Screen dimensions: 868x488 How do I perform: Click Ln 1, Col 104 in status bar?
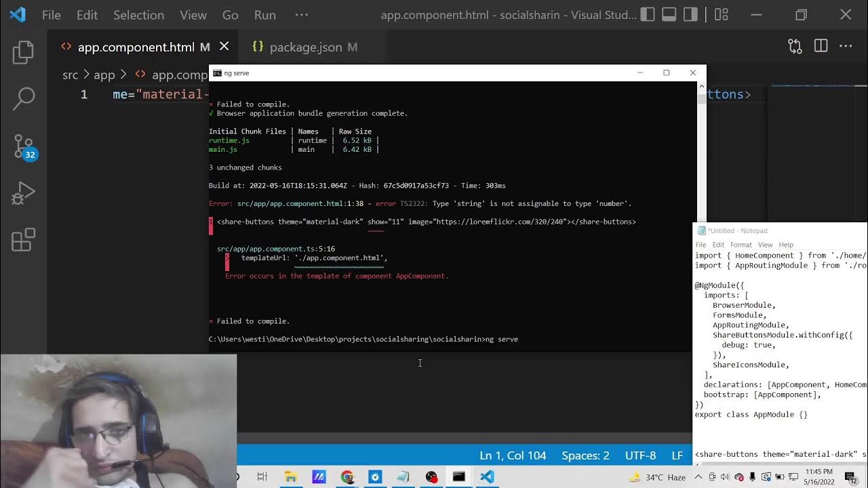[513, 455]
